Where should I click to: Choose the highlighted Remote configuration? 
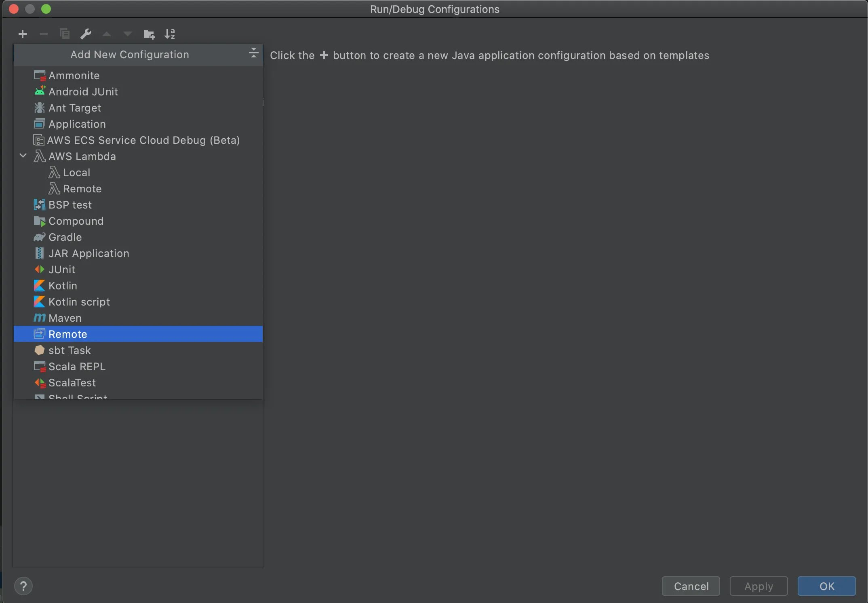[67, 334]
